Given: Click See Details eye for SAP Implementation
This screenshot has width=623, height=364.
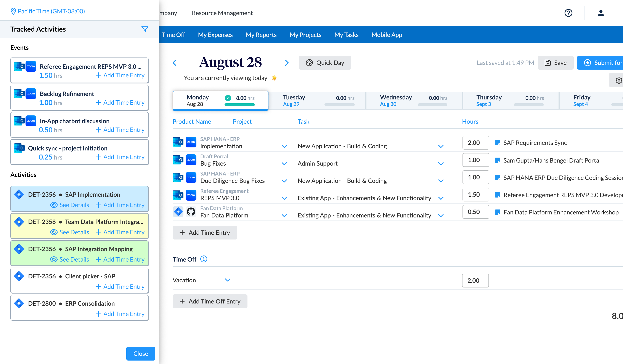Looking at the screenshot, I should 69,205.
